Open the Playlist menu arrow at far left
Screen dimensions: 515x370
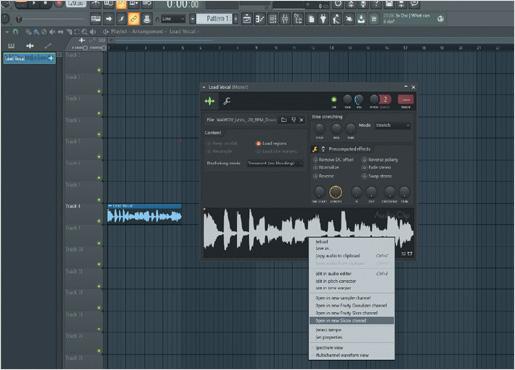tap(7, 32)
